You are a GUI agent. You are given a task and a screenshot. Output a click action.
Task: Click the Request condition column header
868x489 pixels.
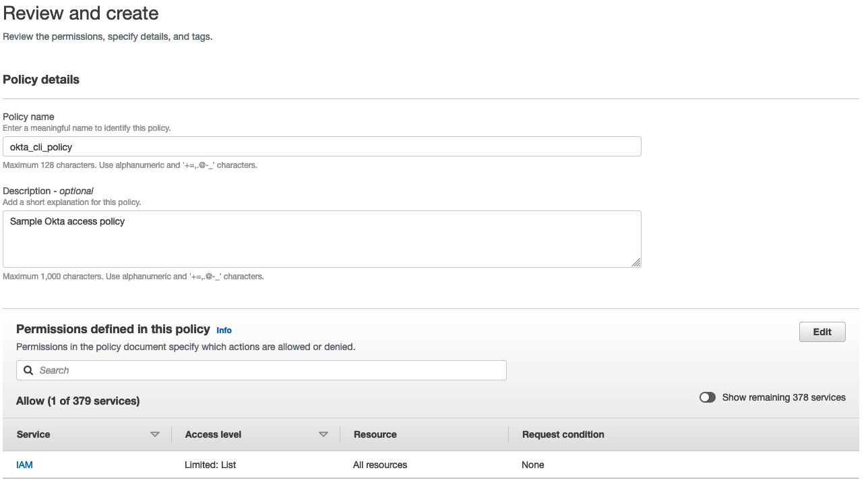pos(563,434)
